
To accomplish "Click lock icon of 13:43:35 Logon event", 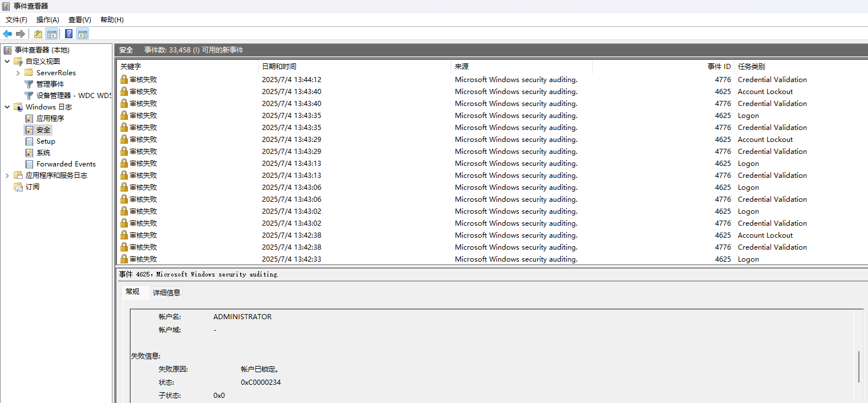I will 124,116.
